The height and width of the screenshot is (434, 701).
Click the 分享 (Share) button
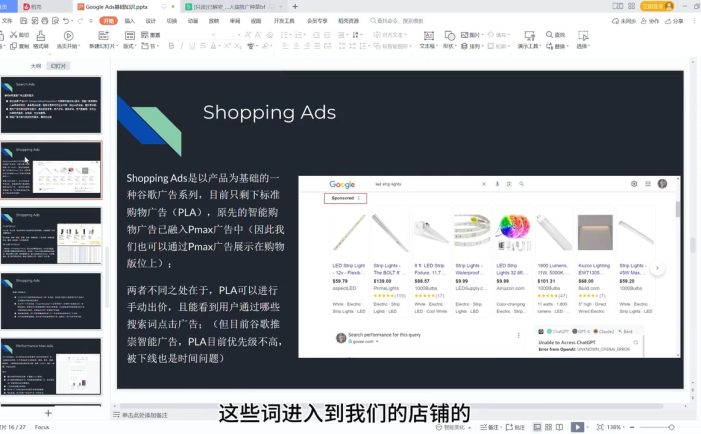675,21
